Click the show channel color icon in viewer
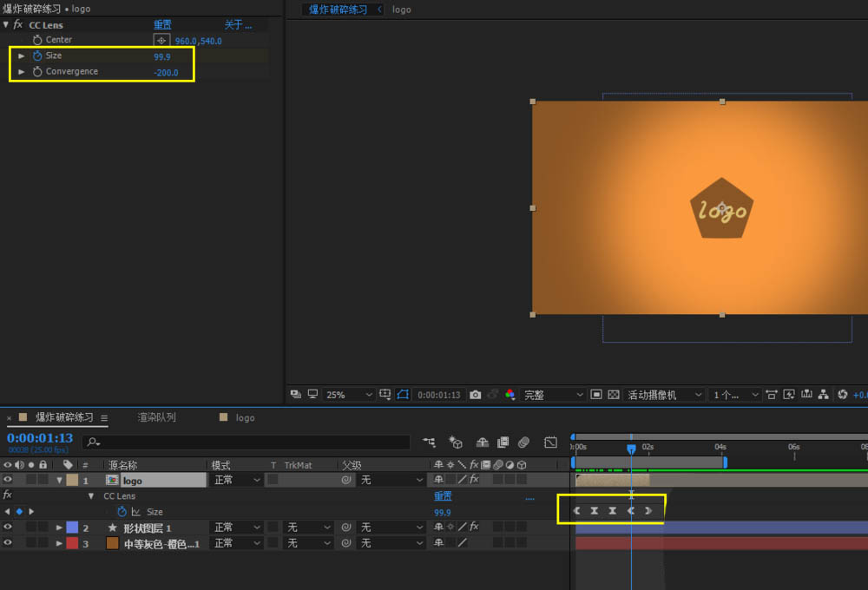 point(510,395)
